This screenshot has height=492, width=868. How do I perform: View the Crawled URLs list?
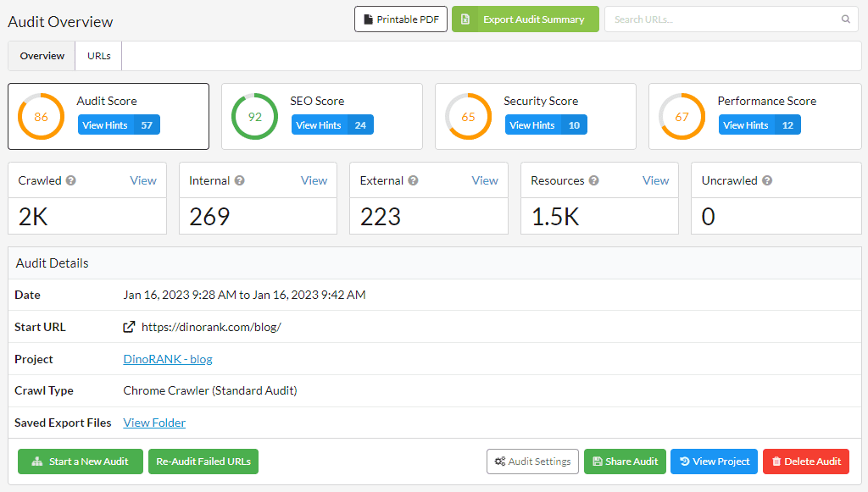tap(143, 180)
